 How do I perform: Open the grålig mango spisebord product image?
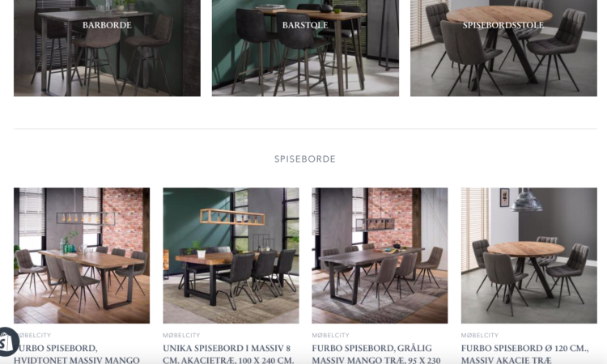[380, 256]
